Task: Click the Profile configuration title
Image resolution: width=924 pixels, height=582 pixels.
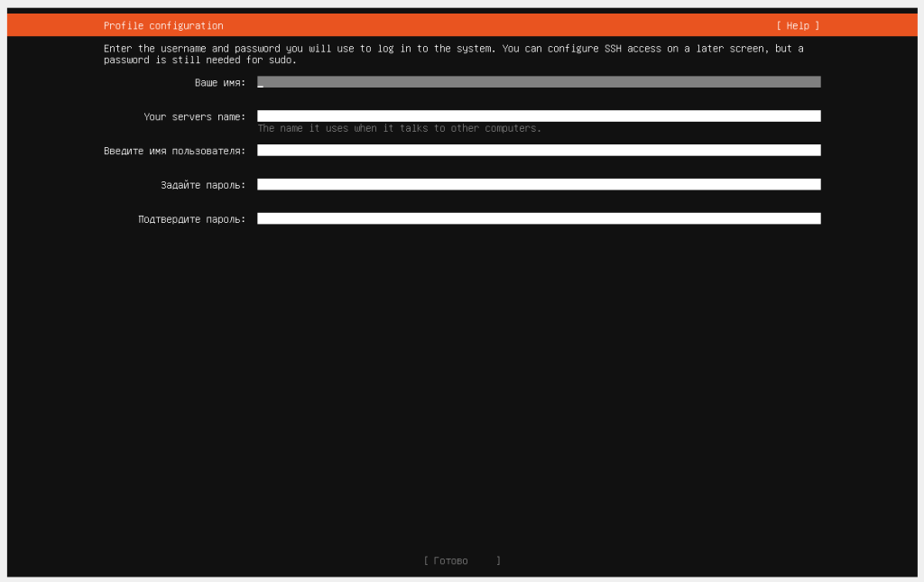Action: coord(163,26)
